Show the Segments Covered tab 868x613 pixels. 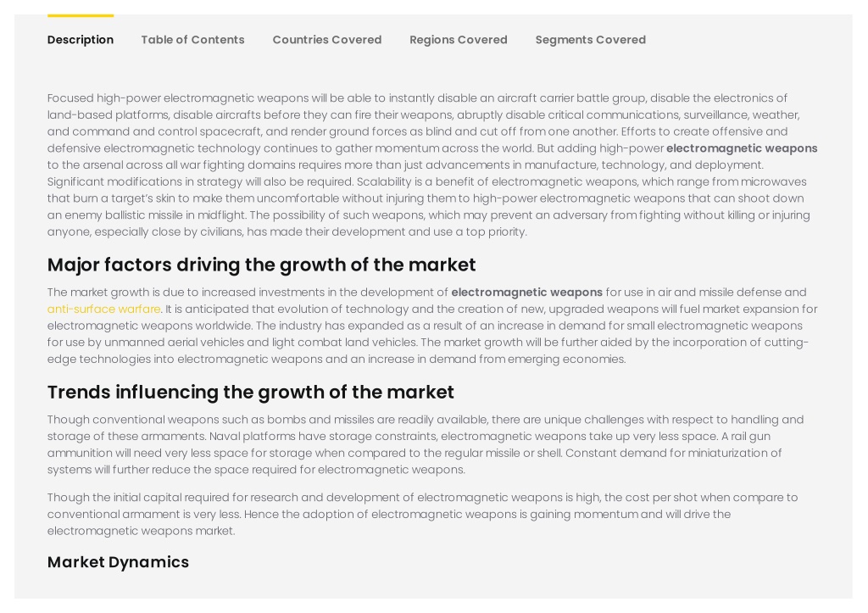tap(590, 40)
